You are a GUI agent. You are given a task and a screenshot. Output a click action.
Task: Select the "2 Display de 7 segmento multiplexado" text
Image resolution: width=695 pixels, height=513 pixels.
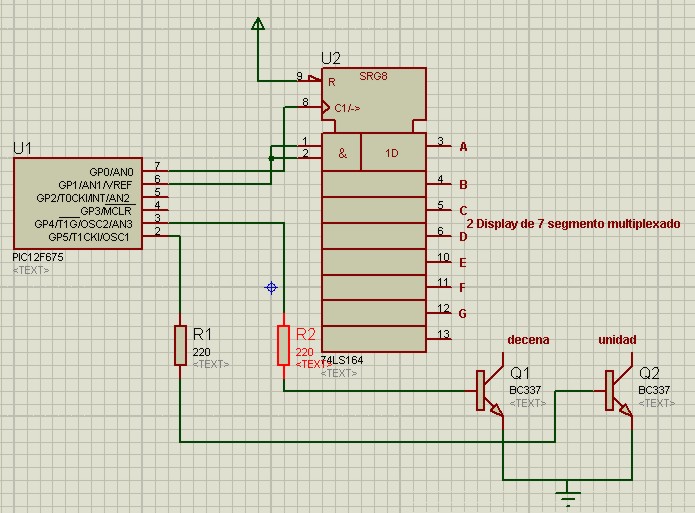[573, 224]
